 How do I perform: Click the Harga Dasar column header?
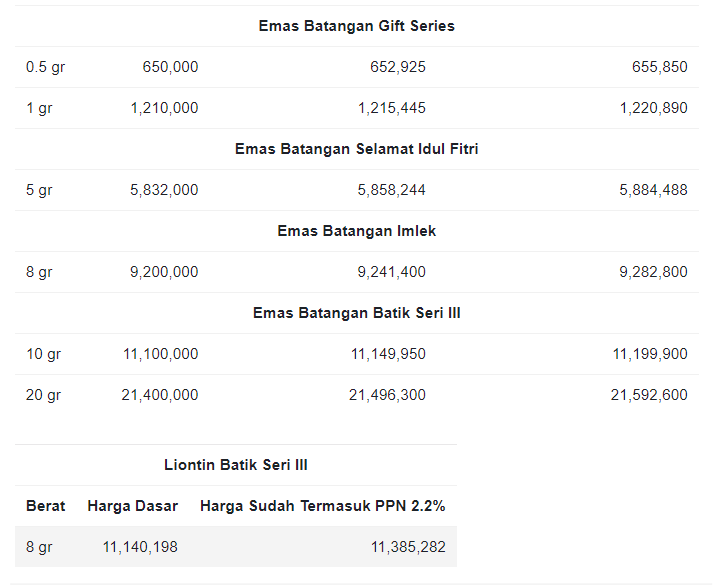[x=133, y=506]
